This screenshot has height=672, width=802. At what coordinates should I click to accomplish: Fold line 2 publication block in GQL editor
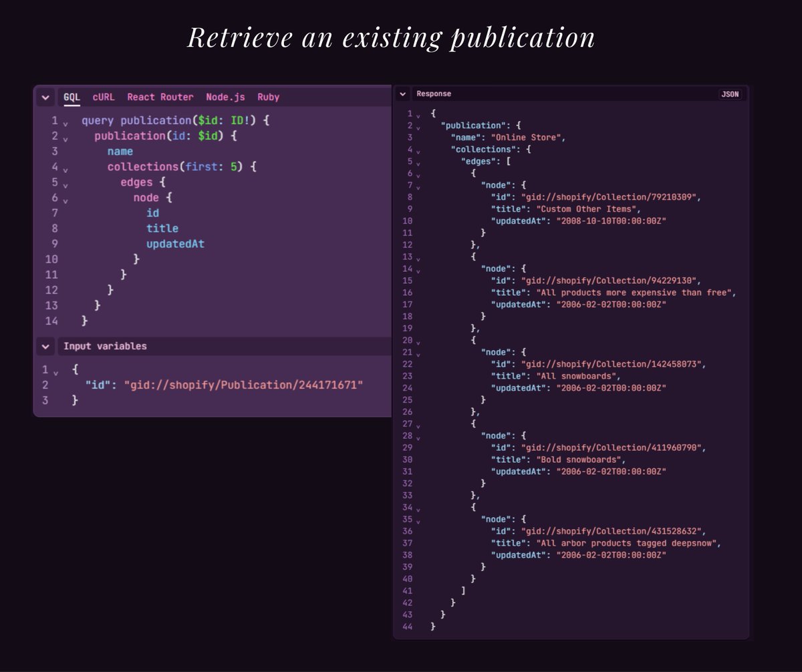click(x=65, y=139)
